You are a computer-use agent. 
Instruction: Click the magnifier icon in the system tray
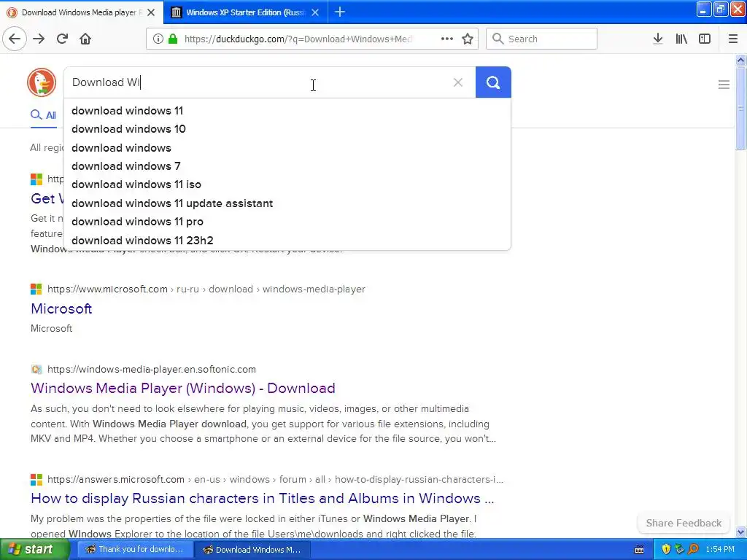(693, 550)
